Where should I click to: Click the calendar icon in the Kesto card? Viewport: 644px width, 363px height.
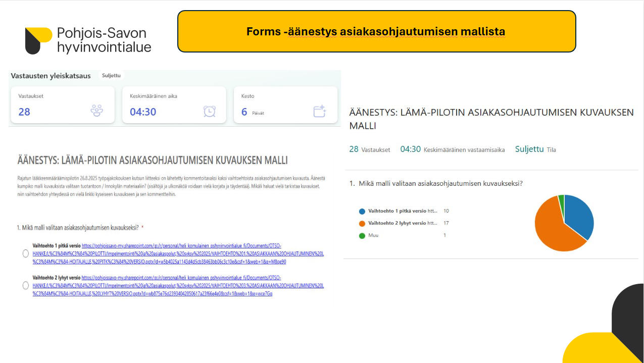[x=319, y=111]
